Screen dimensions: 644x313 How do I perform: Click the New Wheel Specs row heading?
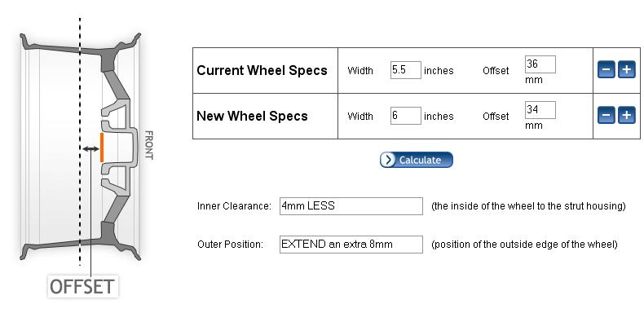252,116
